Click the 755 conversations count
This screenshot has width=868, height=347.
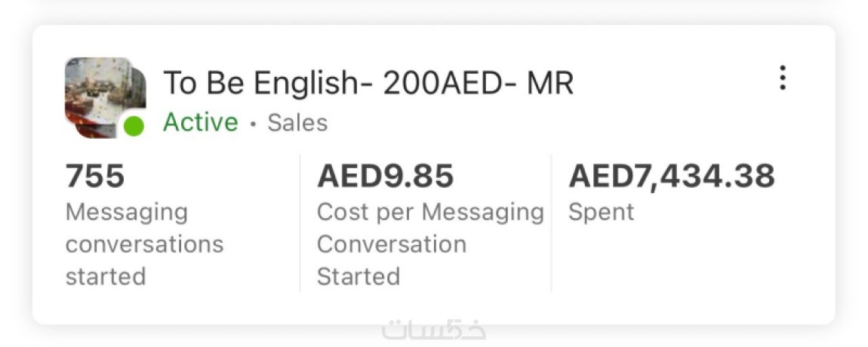point(95,177)
